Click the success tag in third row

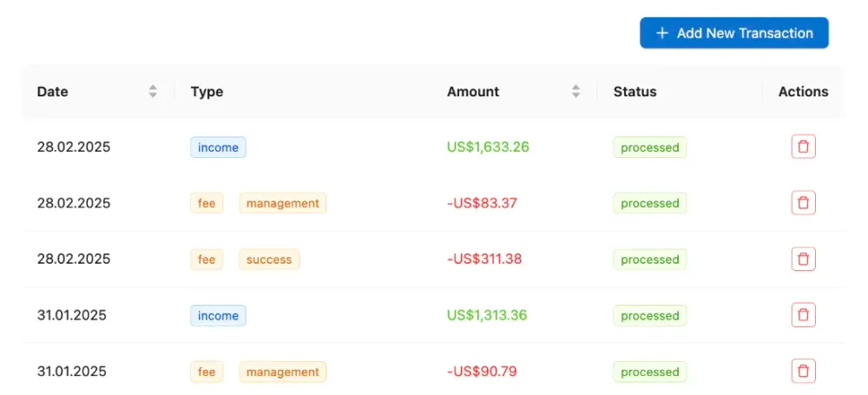click(269, 260)
